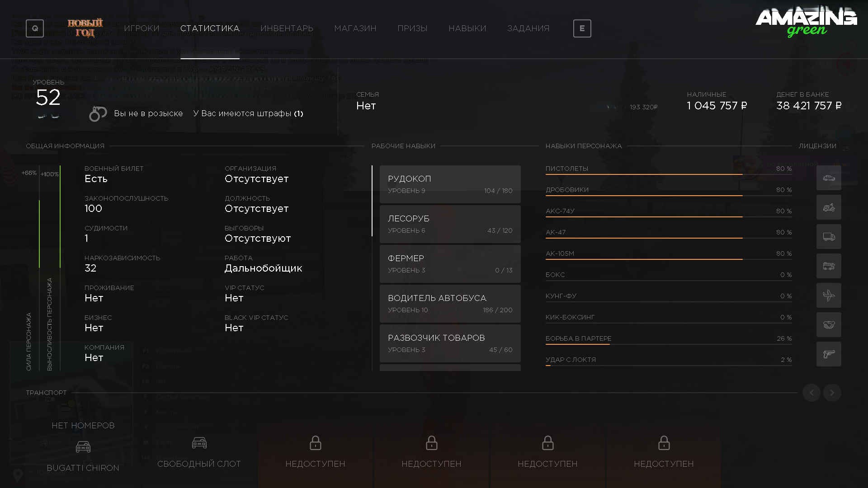Open the РУДОКОП work skill card

point(450,184)
